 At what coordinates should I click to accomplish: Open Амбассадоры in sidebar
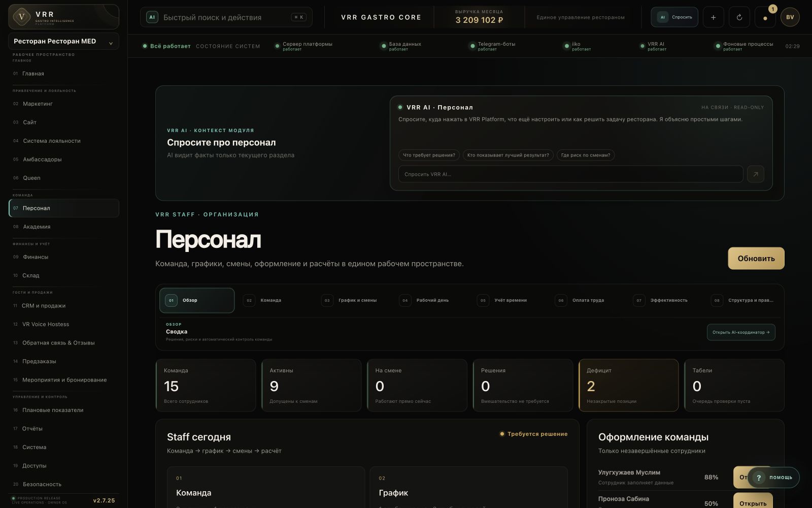point(64,160)
